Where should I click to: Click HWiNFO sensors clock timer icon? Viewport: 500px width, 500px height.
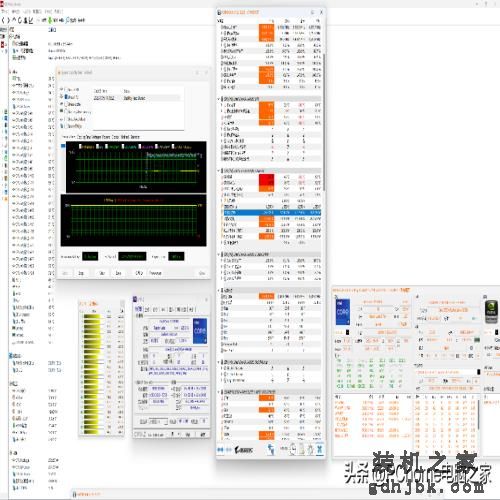pos(293,449)
